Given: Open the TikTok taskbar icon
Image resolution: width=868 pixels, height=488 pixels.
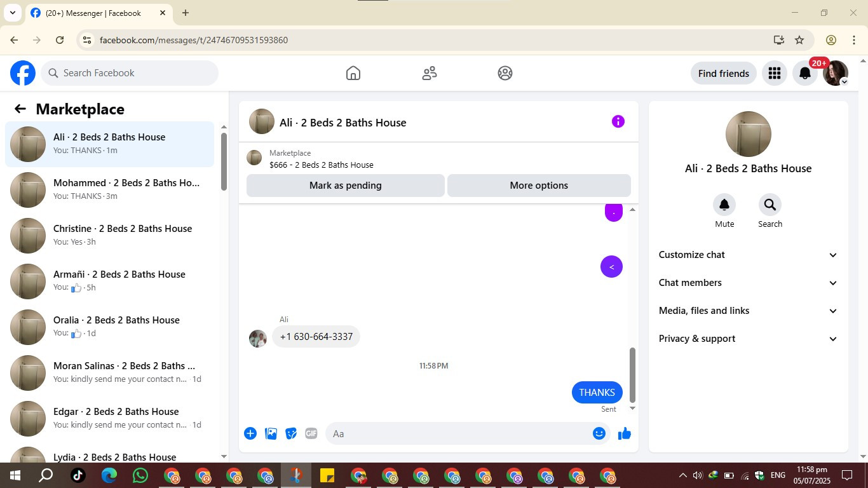Looking at the screenshot, I should 78,475.
